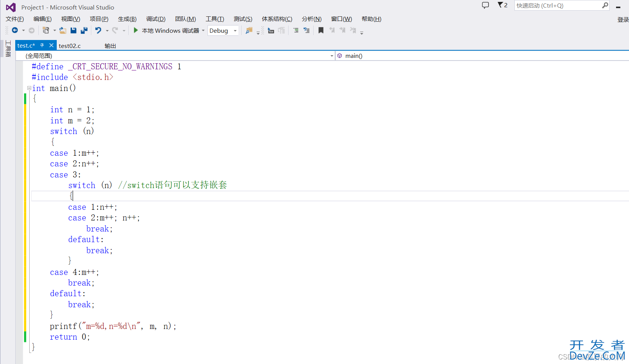
Task: Click the next bookmark icon
Action: click(342, 30)
